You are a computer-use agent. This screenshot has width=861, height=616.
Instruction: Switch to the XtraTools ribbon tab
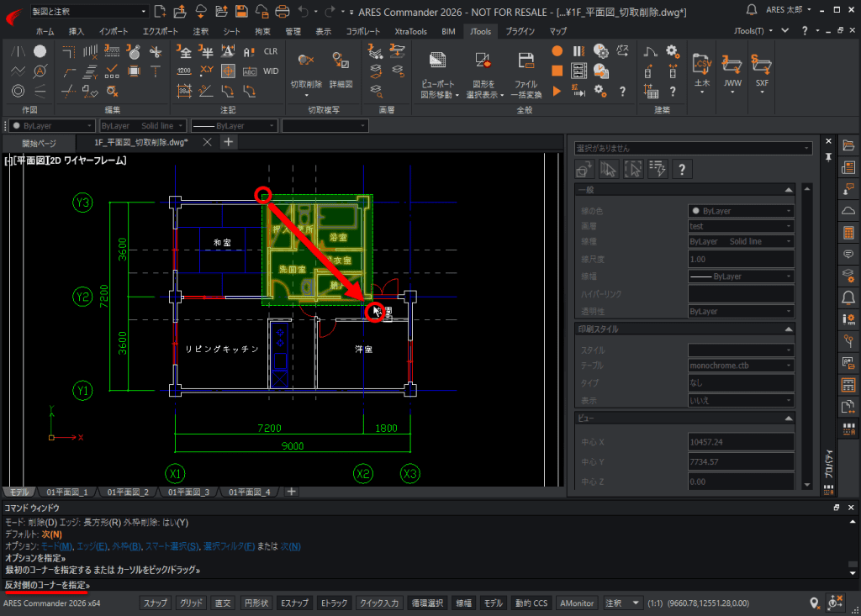click(410, 31)
